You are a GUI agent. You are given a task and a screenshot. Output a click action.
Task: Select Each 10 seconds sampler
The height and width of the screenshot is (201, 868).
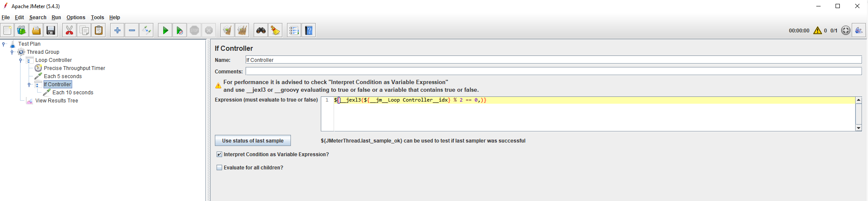73,93
